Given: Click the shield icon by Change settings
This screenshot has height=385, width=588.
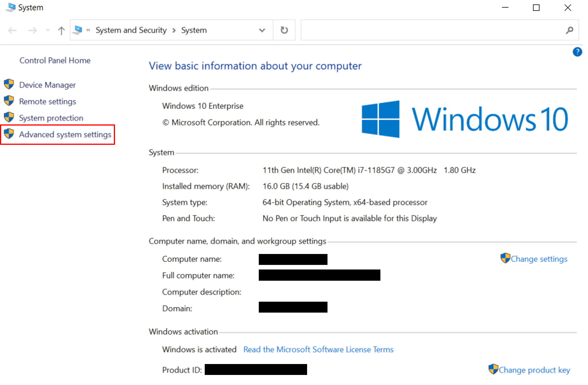Looking at the screenshot, I should tap(505, 258).
